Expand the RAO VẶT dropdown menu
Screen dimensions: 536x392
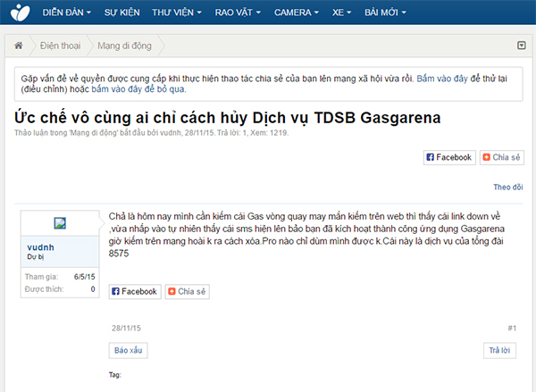point(238,13)
